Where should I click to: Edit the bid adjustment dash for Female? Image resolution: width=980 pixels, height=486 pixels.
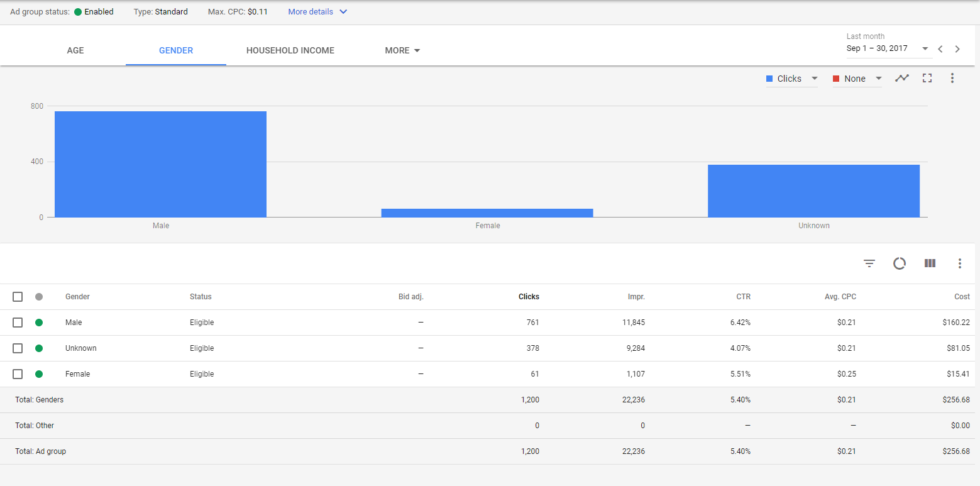tap(421, 374)
